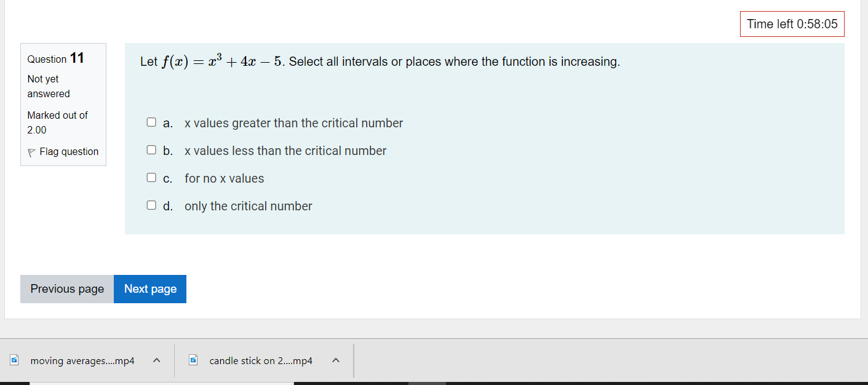This screenshot has width=868, height=385.
Task: Open the candle stick on 2....mp4 file icon
Action: tap(193, 360)
